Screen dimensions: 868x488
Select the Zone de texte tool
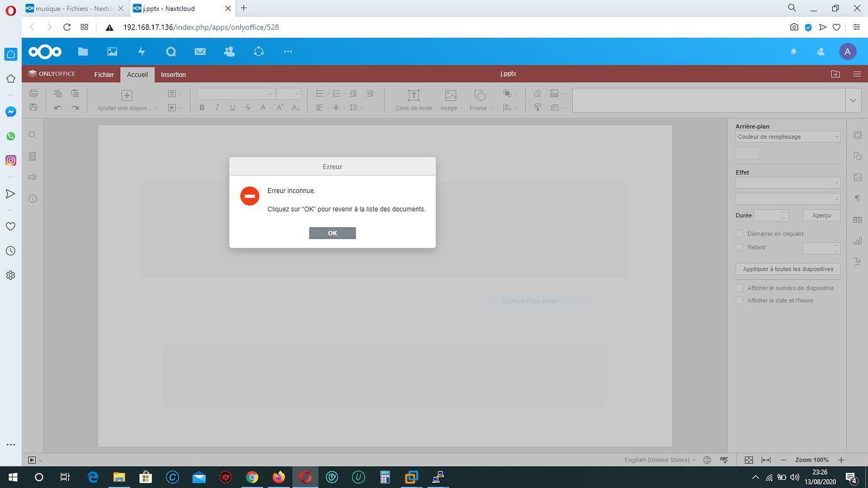point(413,99)
